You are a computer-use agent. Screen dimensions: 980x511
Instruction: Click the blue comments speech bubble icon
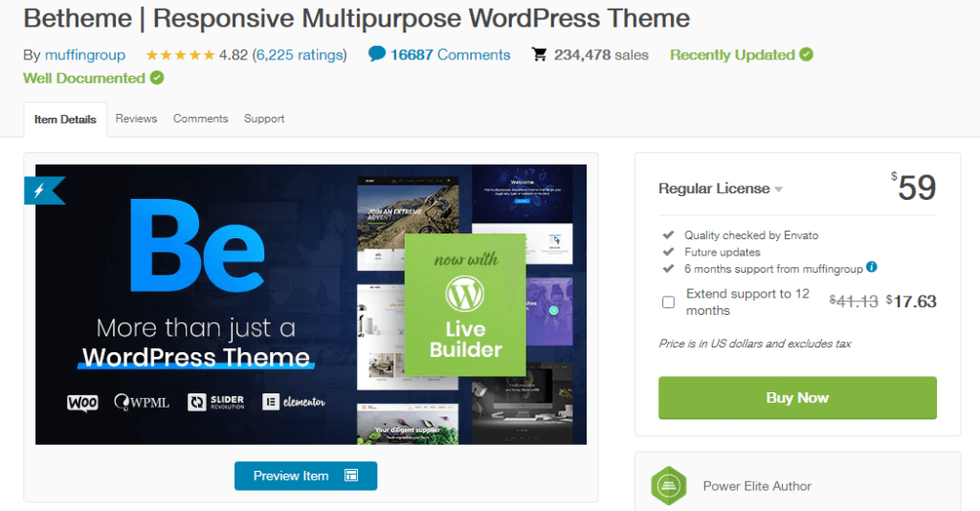click(377, 54)
